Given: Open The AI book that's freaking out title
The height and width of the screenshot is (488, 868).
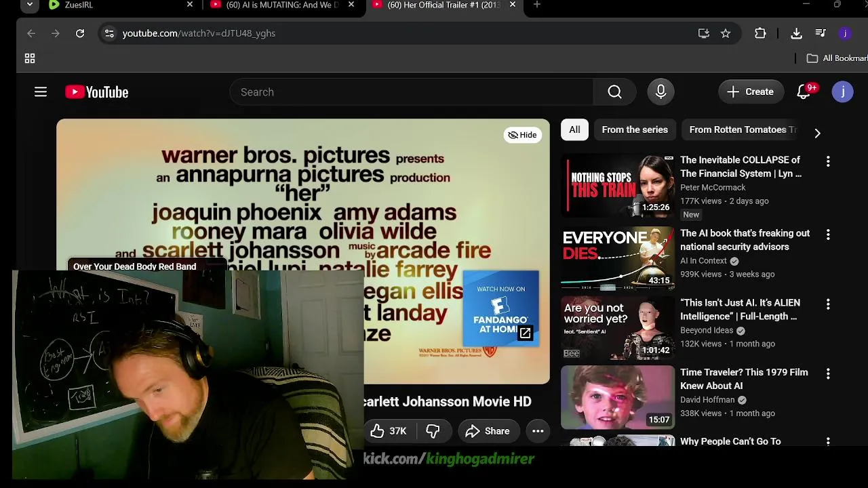Looking at the screenshot, I should 745,240.
